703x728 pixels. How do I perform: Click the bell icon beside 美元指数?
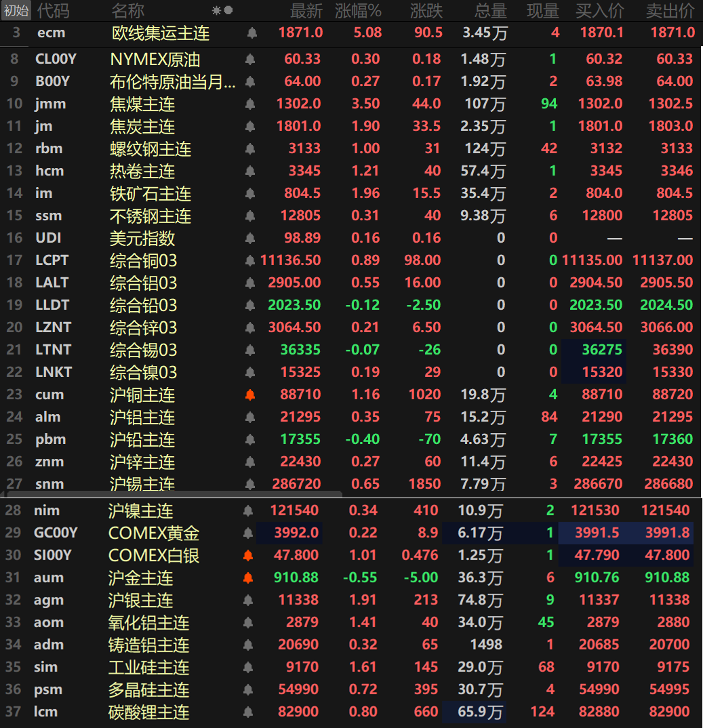tap(249, 239)
